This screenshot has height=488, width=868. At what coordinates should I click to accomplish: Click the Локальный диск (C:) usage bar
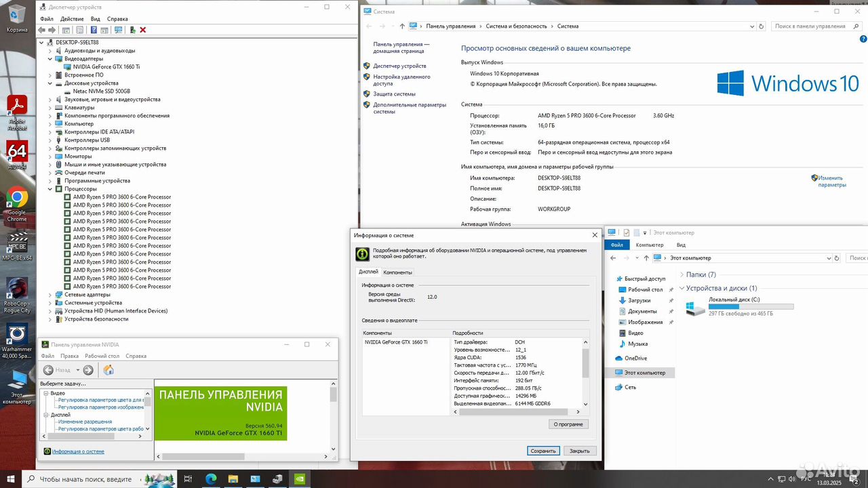(x=751, y=307)
